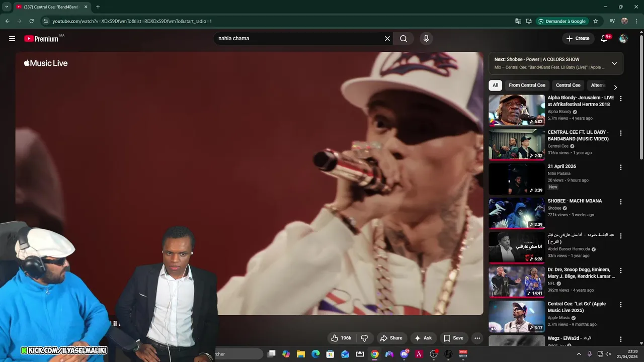This screenshot has width=644, height=362.
Task: Open Chrome media controls icon
Action: [x=612, y=21]
